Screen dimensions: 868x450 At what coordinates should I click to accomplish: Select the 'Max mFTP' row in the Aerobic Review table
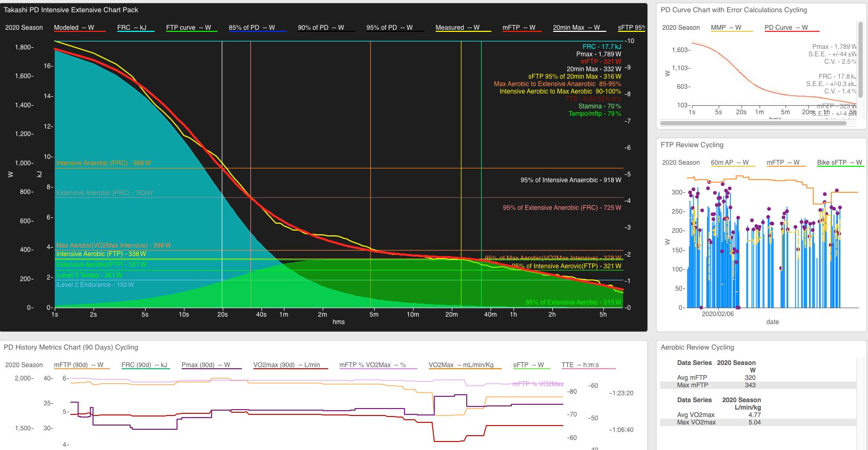(758, 385)
